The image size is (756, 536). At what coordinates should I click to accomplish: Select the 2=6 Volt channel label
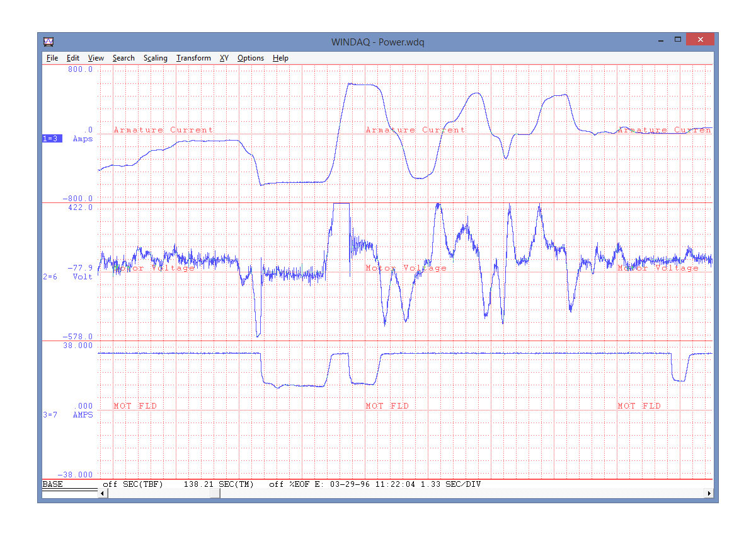point(67,277)
